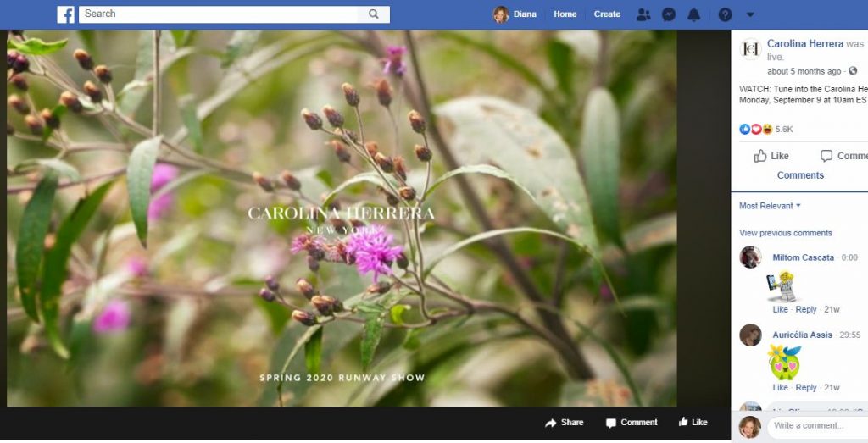Viewport: 868px width, 443px height.
Task: Click the Like reaction emoji icon
Action: point(744,130)
